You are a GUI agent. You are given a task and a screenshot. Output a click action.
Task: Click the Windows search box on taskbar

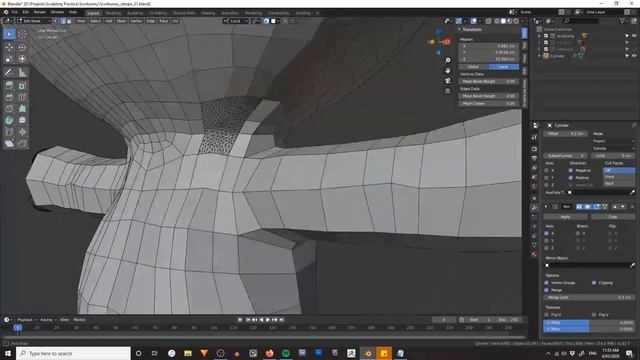[74, 353]
